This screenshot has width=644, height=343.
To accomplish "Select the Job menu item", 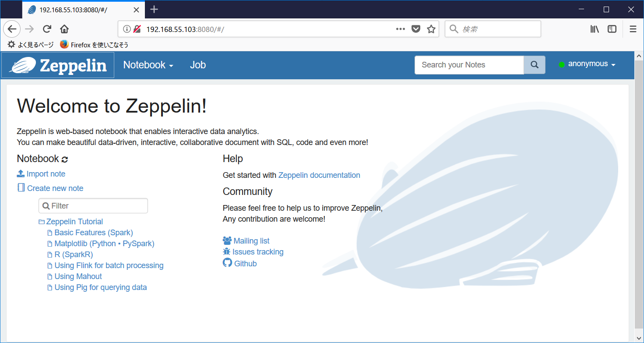I will coord(198,65).
